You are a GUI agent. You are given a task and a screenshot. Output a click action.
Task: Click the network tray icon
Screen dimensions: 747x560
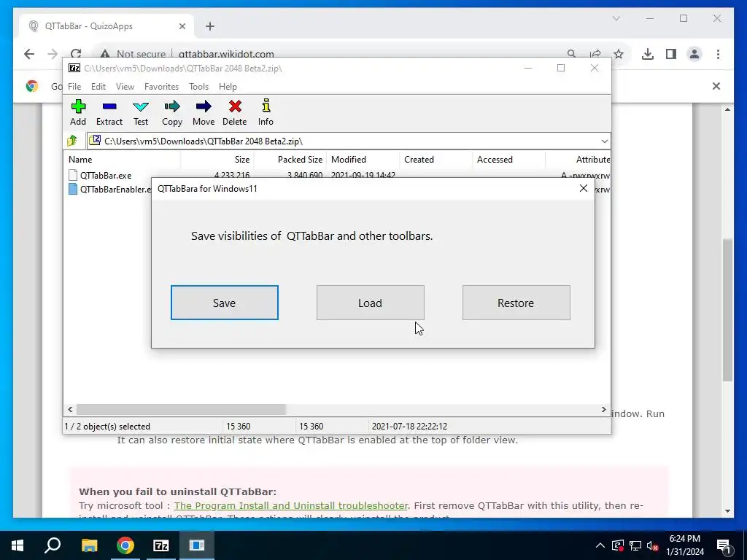635,545
